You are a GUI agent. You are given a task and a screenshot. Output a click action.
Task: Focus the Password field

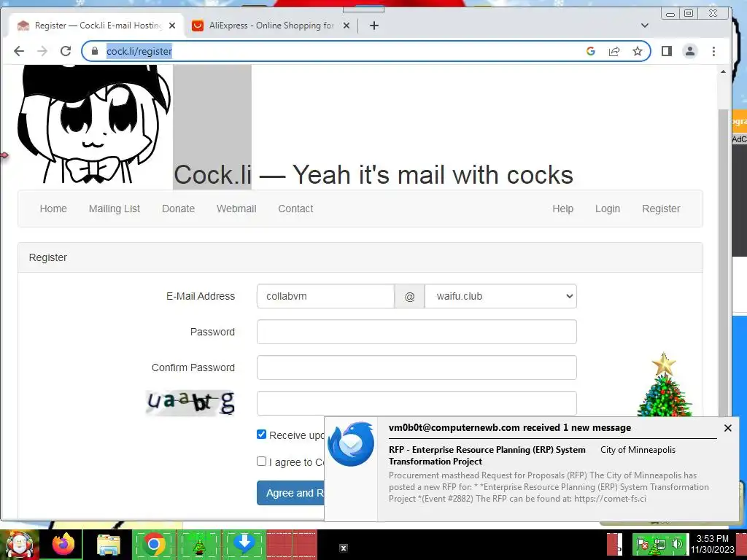click(x=417, y=332)
